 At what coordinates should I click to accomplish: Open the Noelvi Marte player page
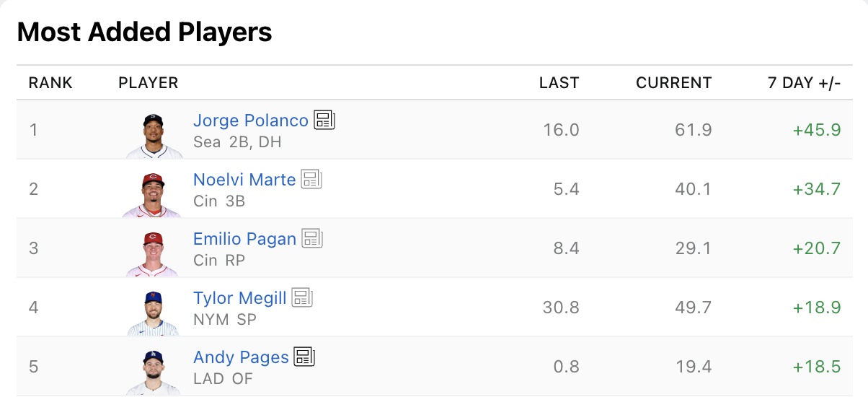pos(244,180)
